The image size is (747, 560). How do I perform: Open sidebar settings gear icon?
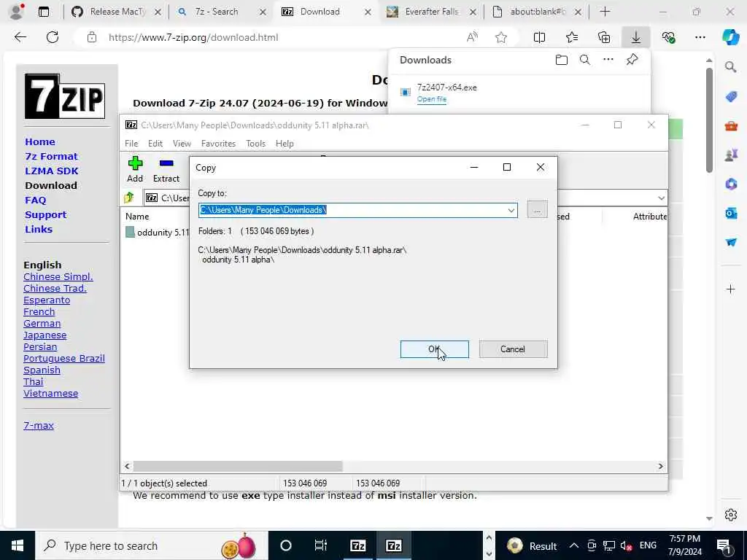click(x=731, y=515)
